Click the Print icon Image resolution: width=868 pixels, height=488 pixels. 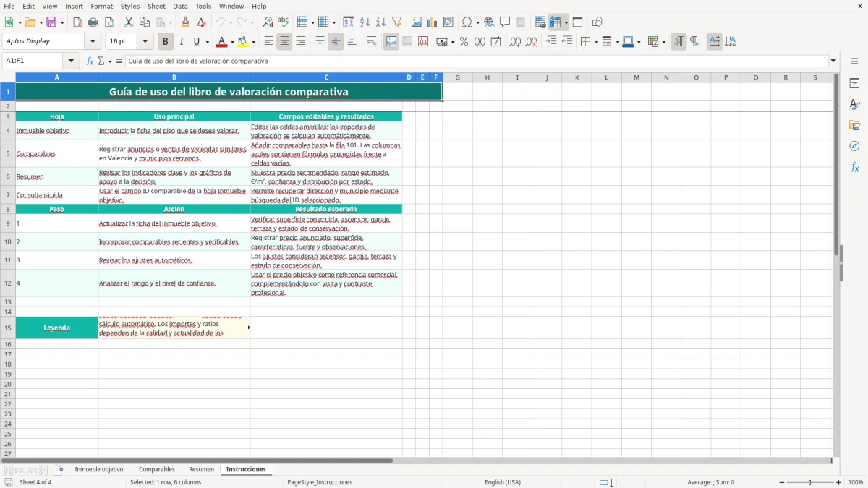click(93, 22)
